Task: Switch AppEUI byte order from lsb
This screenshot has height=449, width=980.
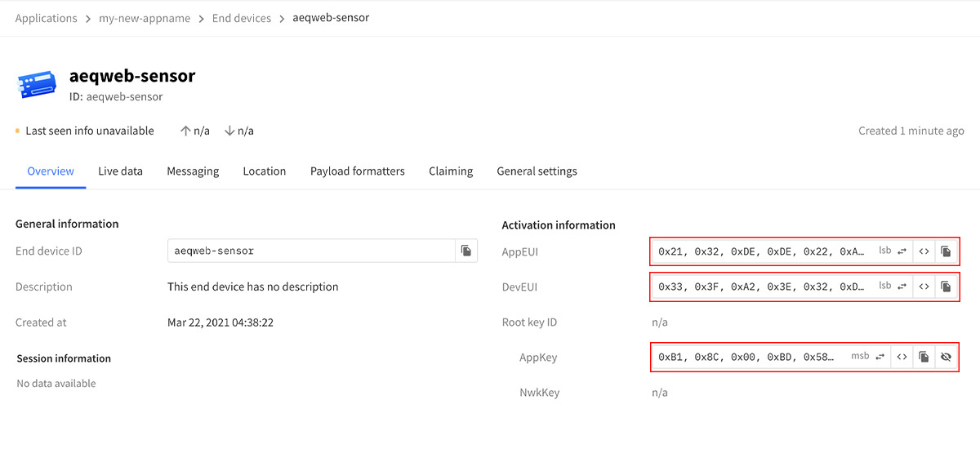Action: tap(893, 251)
